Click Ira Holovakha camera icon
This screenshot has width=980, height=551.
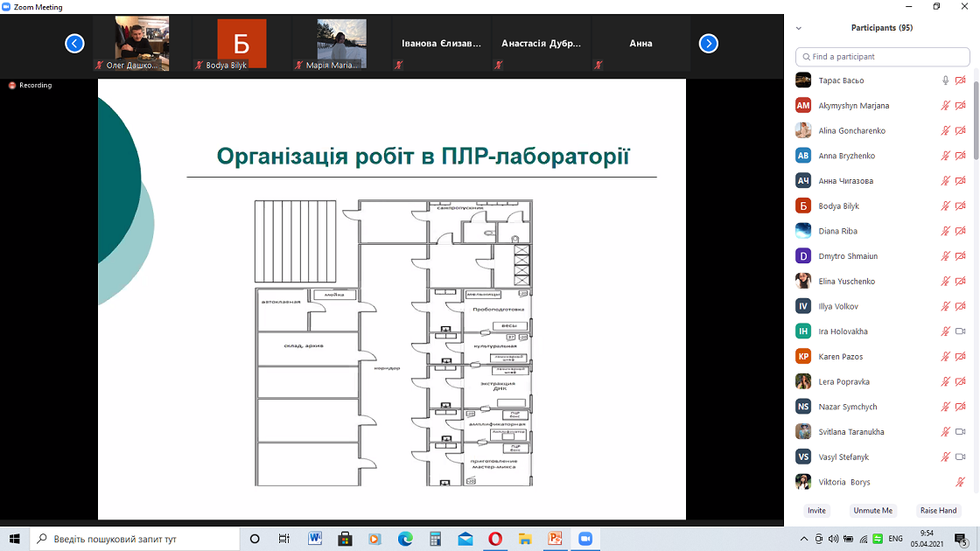point(961,331)
